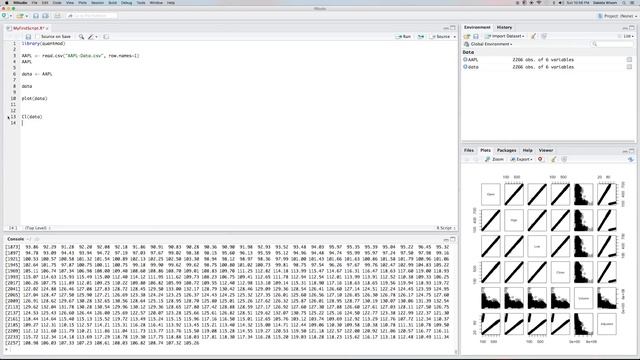Expand AAPL object details
The width and height of the screenshot is (640, 360).
coord(465,60)
